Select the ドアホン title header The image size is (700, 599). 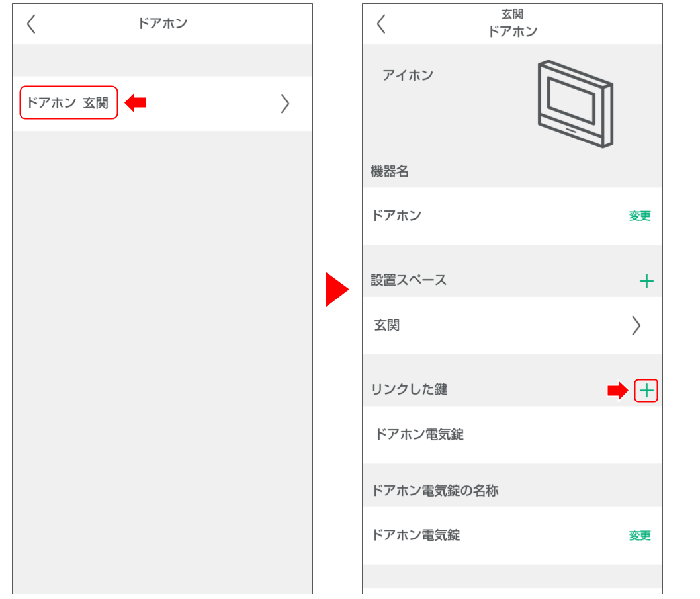pos(162,22)
